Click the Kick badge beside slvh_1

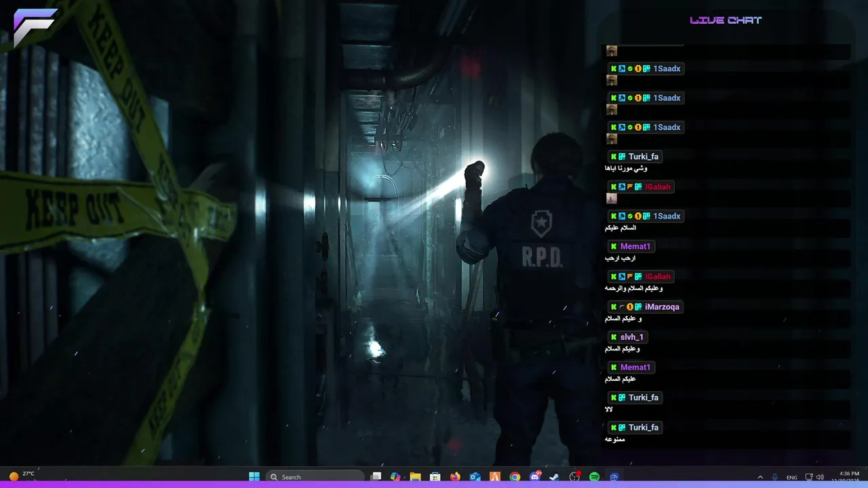614,337
